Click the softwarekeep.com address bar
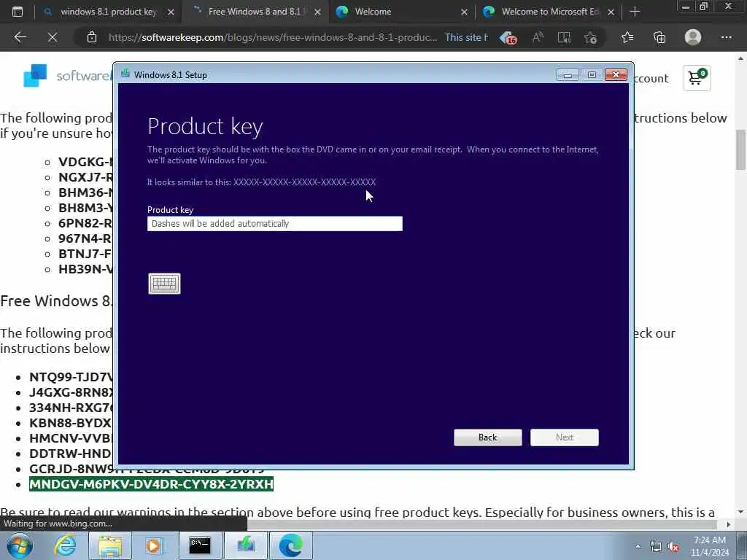Image resolution: width=747 pixels, height=560 pixels. (x=273, y=37)
